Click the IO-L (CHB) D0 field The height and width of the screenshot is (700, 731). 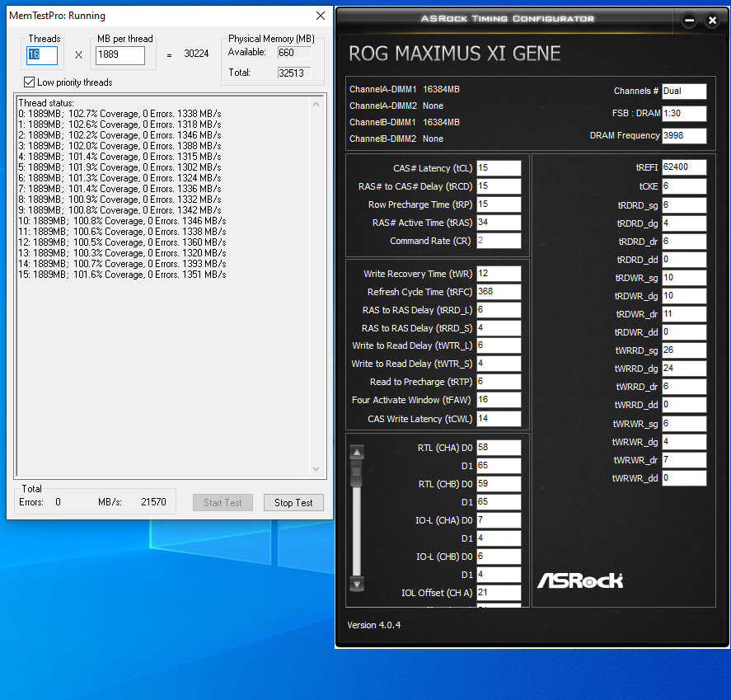pyautogui.click(x=499, y=557)
